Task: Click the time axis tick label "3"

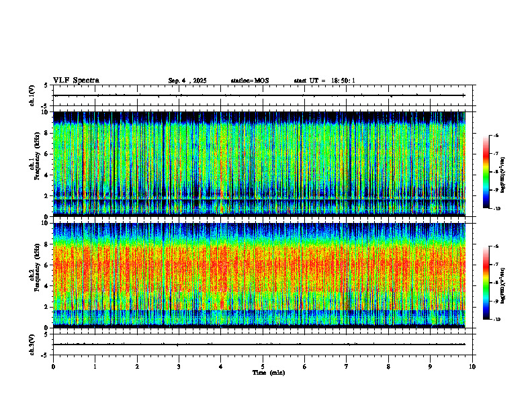Action: pos(179,367)
